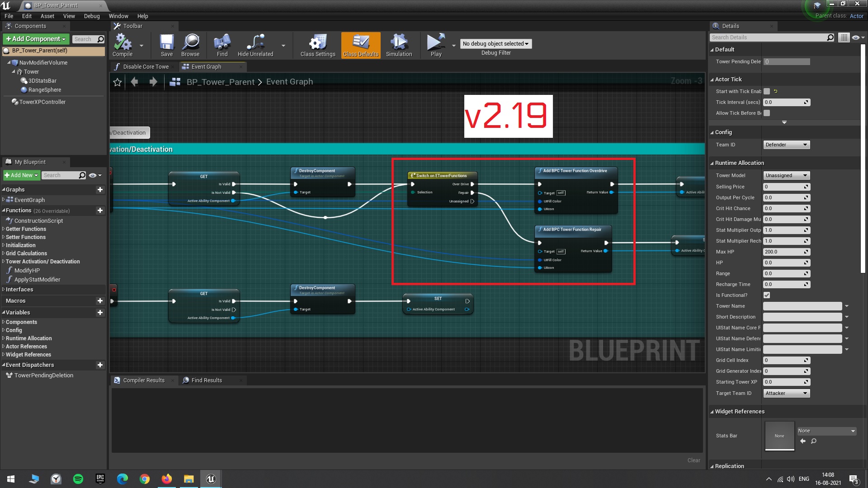Change Target Team ID from Attacker
Viewport: 868px width, 488px height.
[786, 393]
